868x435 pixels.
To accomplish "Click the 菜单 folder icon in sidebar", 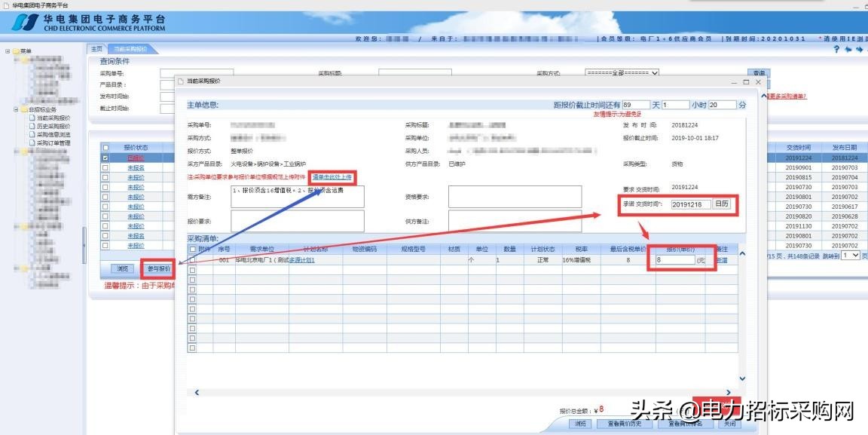I will 16,50.
